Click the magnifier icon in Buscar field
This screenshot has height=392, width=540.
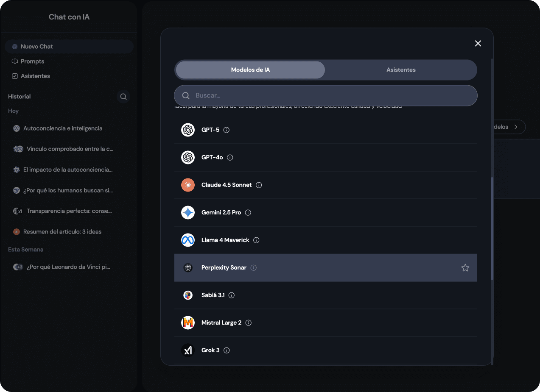tap(186, 96)
